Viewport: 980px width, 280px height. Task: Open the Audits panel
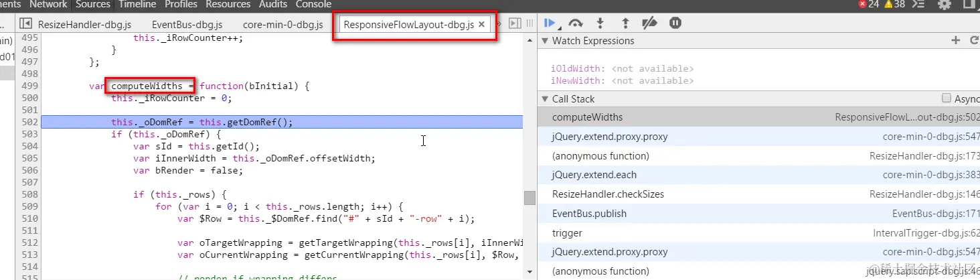click(274, 4)
